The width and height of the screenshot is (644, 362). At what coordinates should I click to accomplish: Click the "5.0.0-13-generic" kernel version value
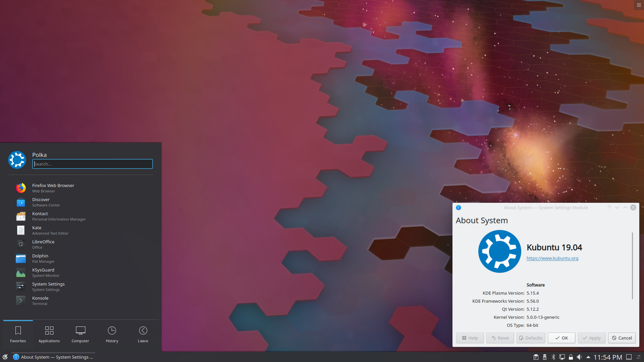[543, 317]
